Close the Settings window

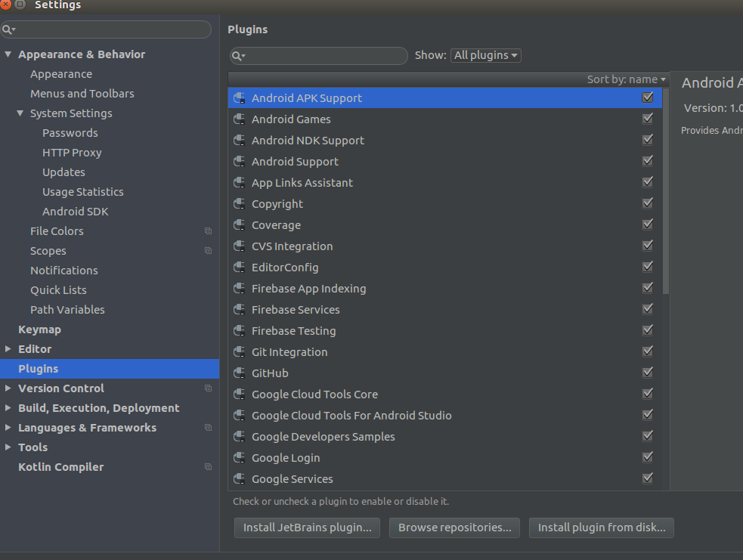tap(5, 5)
